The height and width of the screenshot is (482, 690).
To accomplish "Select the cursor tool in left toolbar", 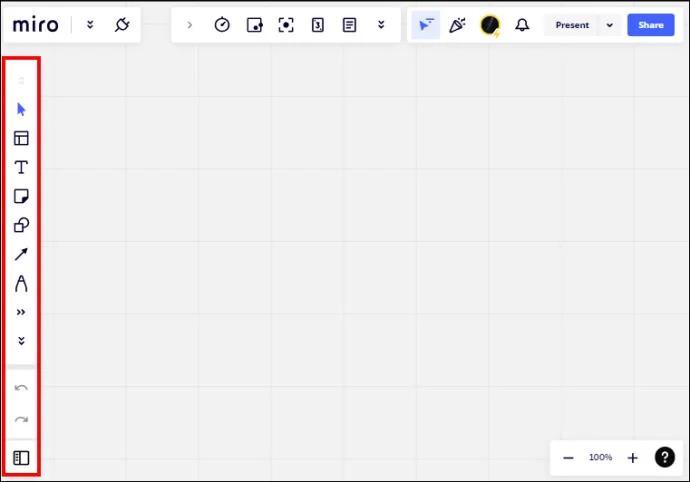I will (21, 109).
